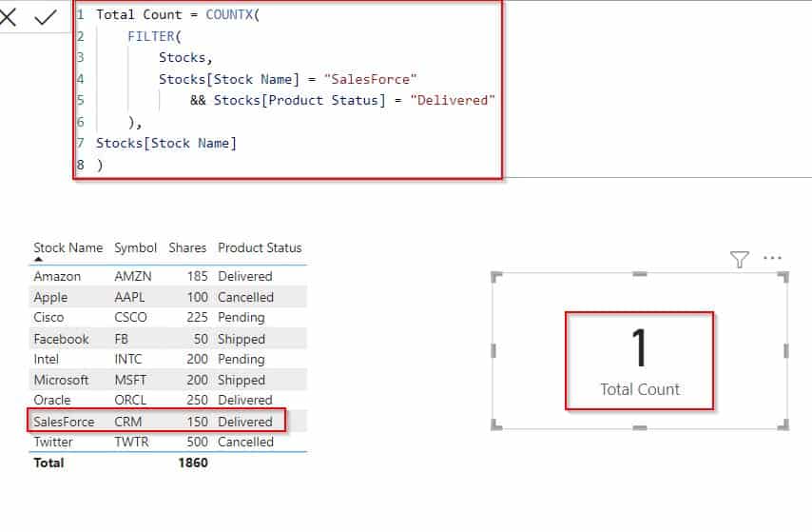Click the 500 shares value
812x532 pixels.
198,442
